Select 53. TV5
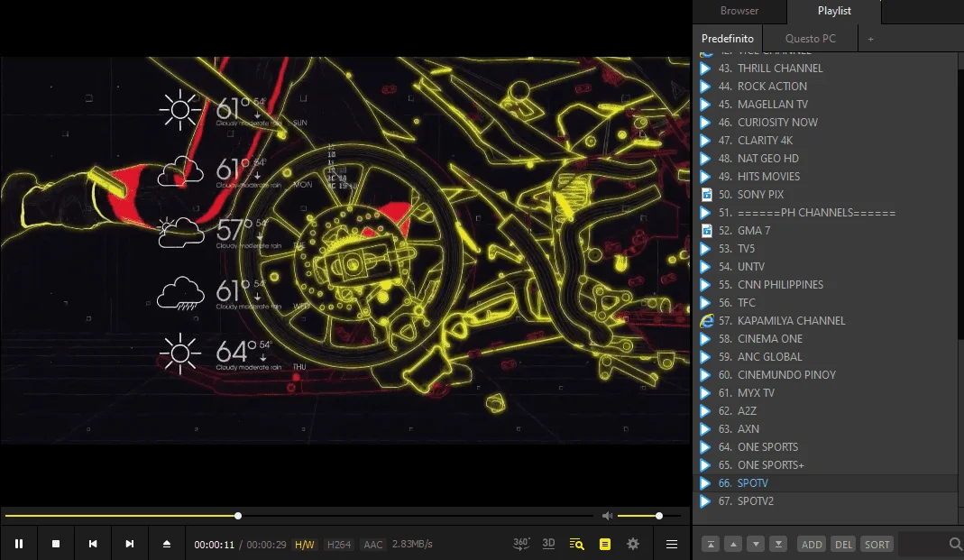The height and width of the screenshot is (560, 964). click(826, 248)
